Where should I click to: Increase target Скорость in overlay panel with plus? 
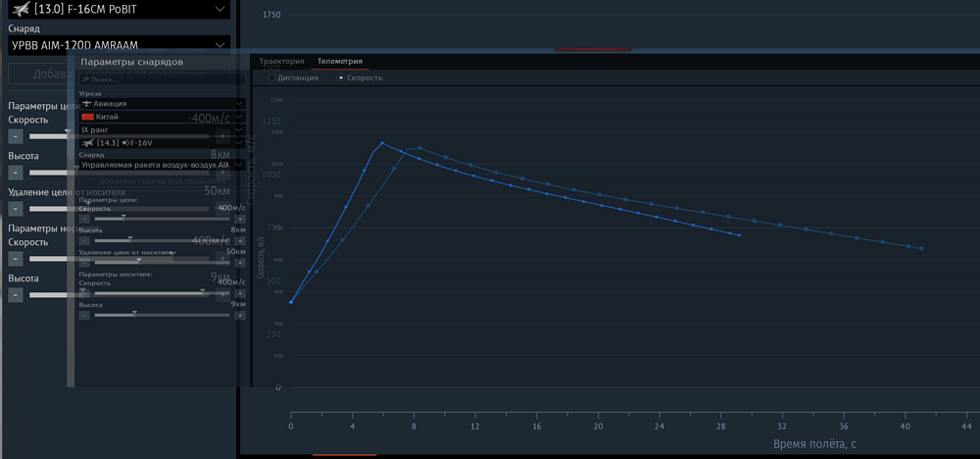[x=239, y=219]
